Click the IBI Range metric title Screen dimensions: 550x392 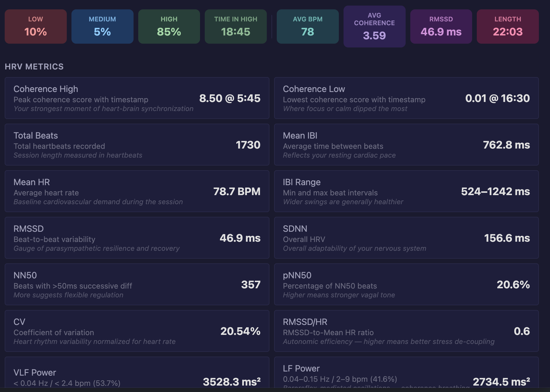pyautogui.click(x=302, y=182)
